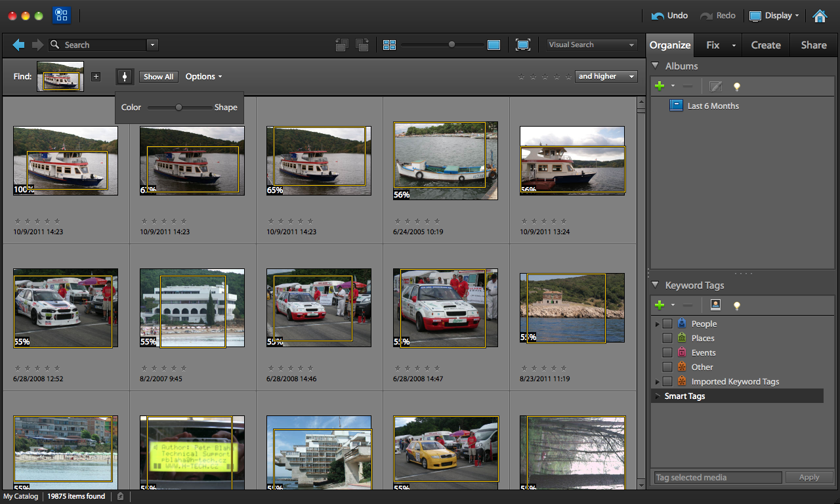
Task: Click the Organizer catalog icon in title bar
Action: pyautogui.click(x=61, y=15)
